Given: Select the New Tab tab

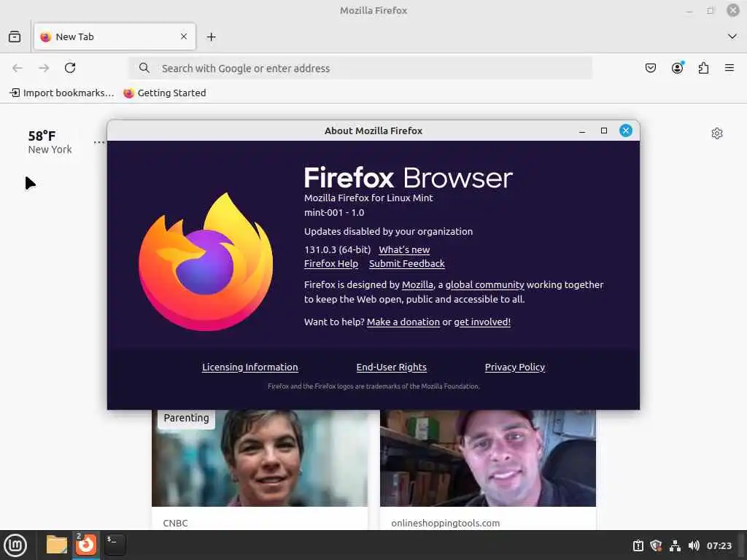Looking at the screenshot, I should coord(115,36).
